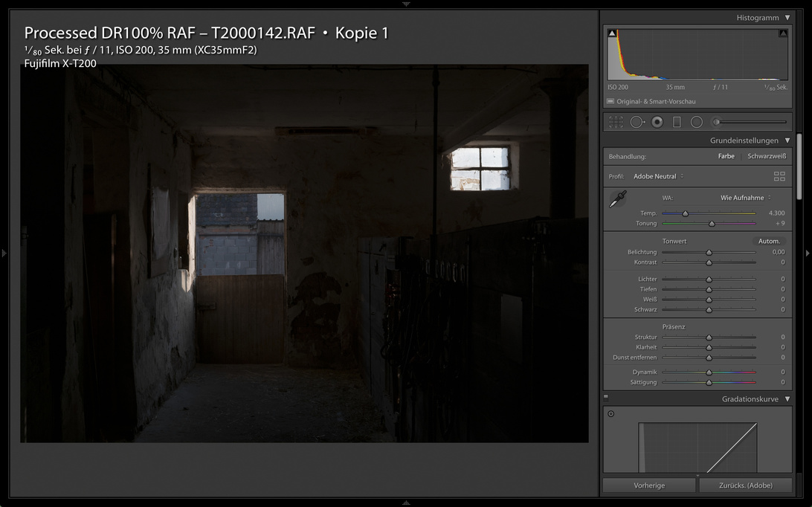Click the Belichtung slider handle
812x507 pixels.
click(709, 253)
